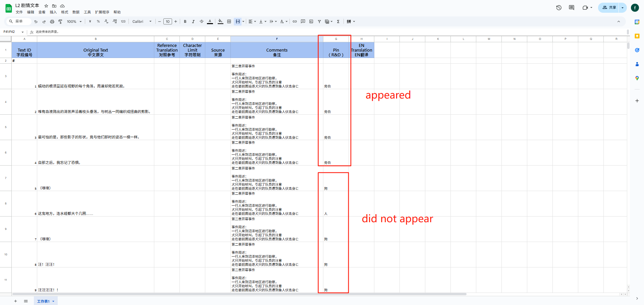This screenshot has width=644, height=305.
Task: Open the comments panel icon
Action: tap(572, 8)
